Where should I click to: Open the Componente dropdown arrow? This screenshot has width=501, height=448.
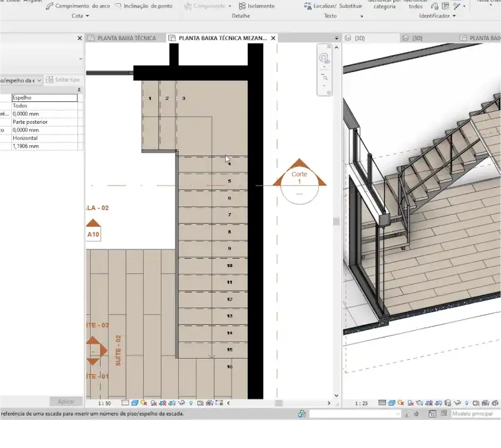coord(230,6)
